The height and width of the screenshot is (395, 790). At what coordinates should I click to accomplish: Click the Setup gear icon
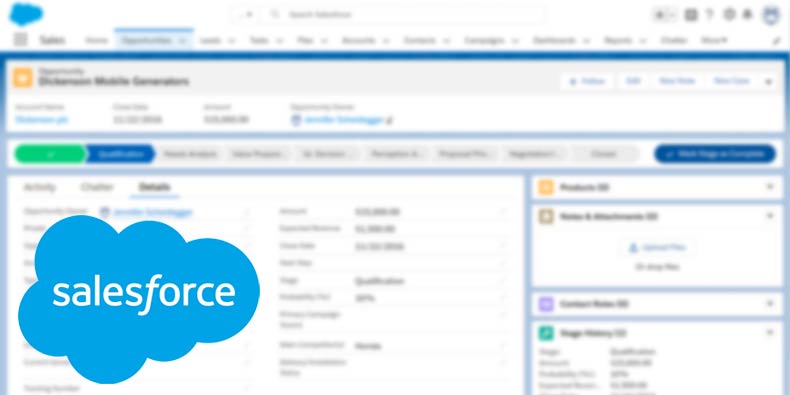tap(729, 15)
